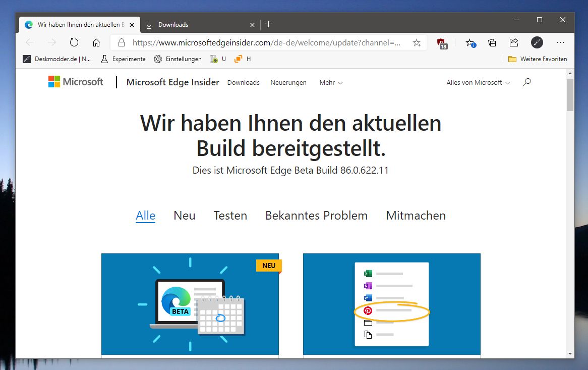
Task: Click the 'Wir haben Ihnen den aktuellen' headline
Action: pos(290,136)
